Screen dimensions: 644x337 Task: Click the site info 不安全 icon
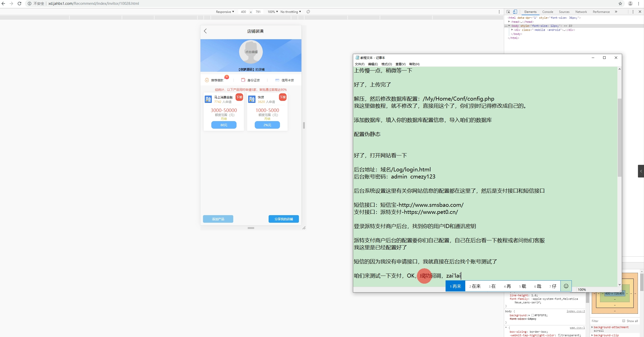pyautogui.click(x=30, y=4)
